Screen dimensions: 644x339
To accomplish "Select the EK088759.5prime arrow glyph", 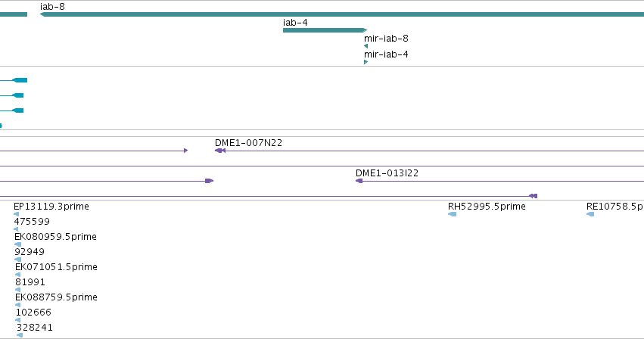I will (17, 305).
